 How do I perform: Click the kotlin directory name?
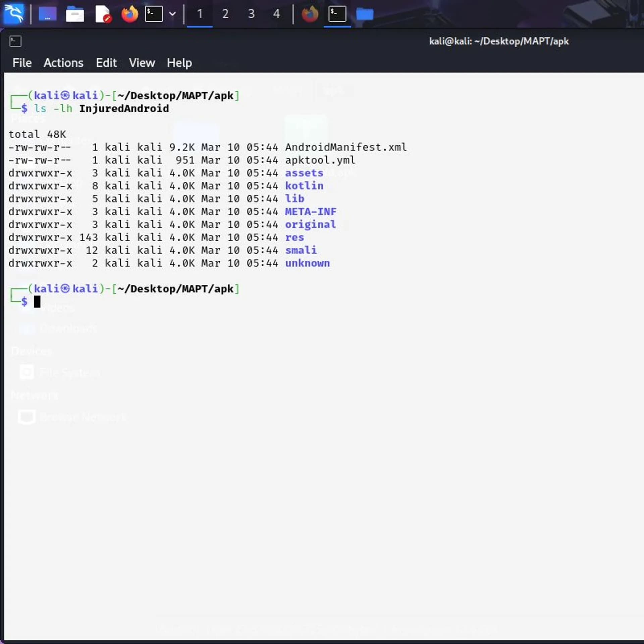pyautogui.click(x=304, y=185)
